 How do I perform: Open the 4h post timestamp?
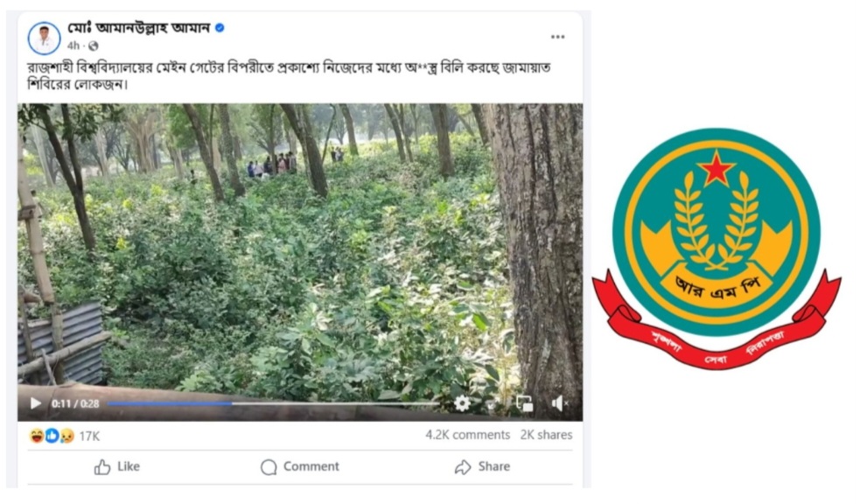73,45
